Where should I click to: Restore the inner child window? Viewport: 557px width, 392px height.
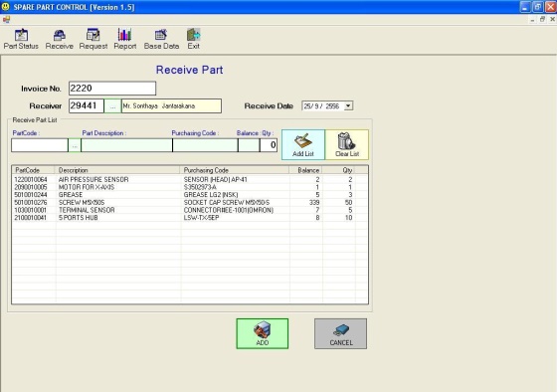542,19
